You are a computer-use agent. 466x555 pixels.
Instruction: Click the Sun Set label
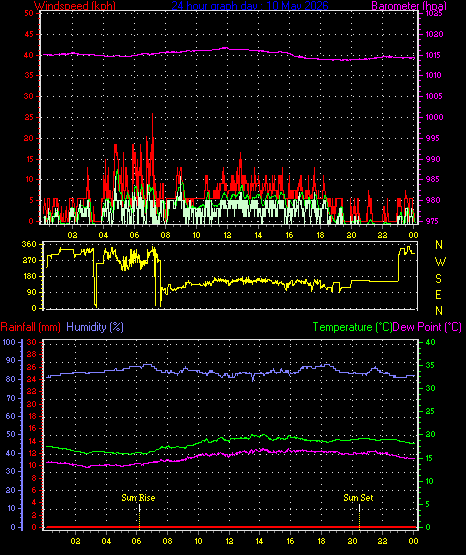coord(358,498)
